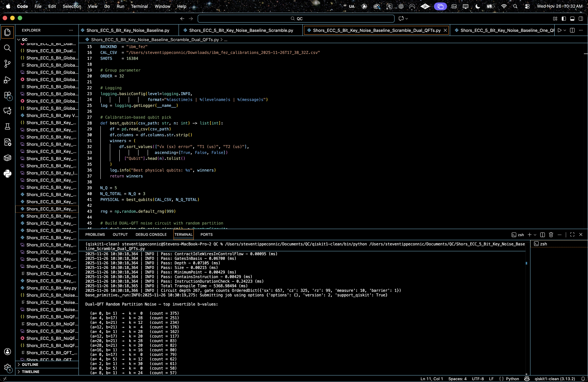The height and width of the screenshot is (382, 588).
Task: Open the Testing flask view
Action: 7,127
